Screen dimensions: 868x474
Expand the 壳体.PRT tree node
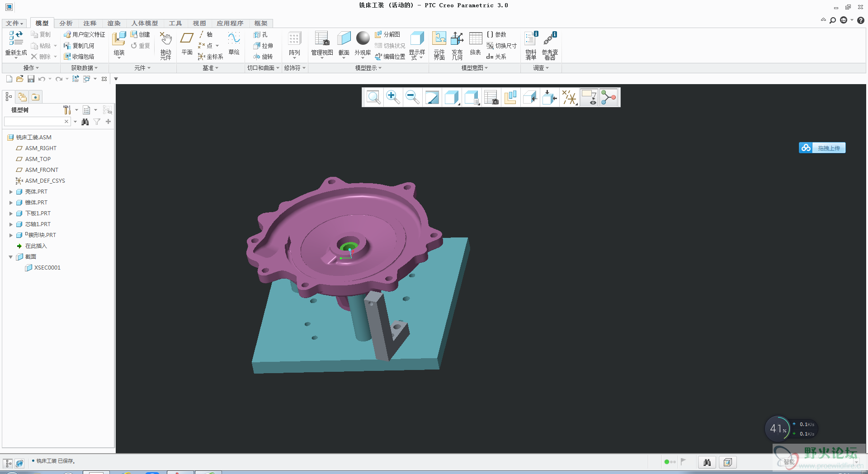coord(11,192)
